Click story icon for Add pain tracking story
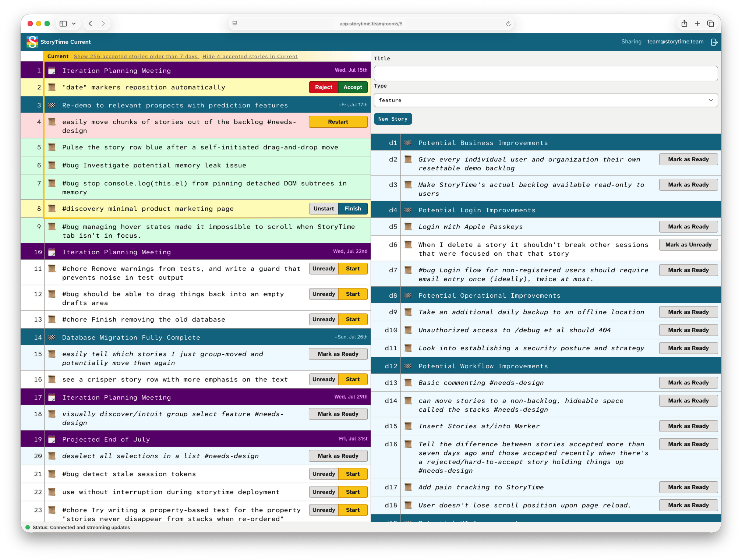The image size is (742, 560). (x=408, y=487)
